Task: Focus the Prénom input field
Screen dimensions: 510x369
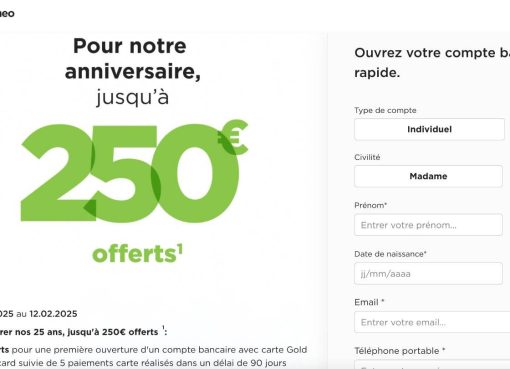Action: coord(428,225)
